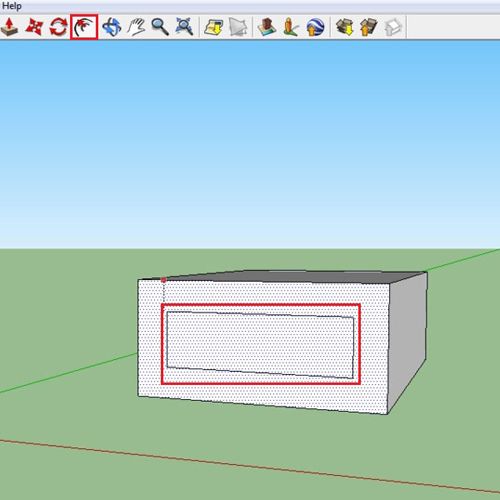Open the Photo Textures tool

pos(291,27)
